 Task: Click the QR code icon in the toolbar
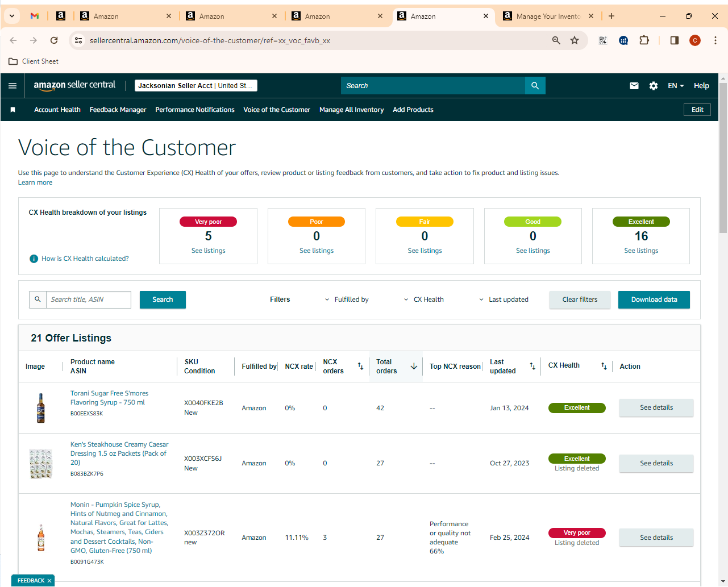click(x=603, y=40)
